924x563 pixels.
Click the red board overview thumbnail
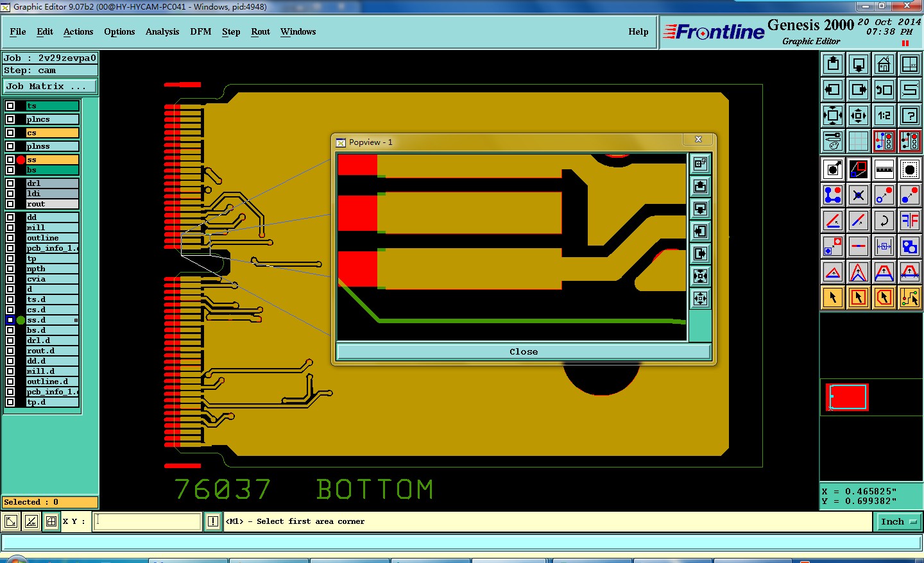click(847, 398)
